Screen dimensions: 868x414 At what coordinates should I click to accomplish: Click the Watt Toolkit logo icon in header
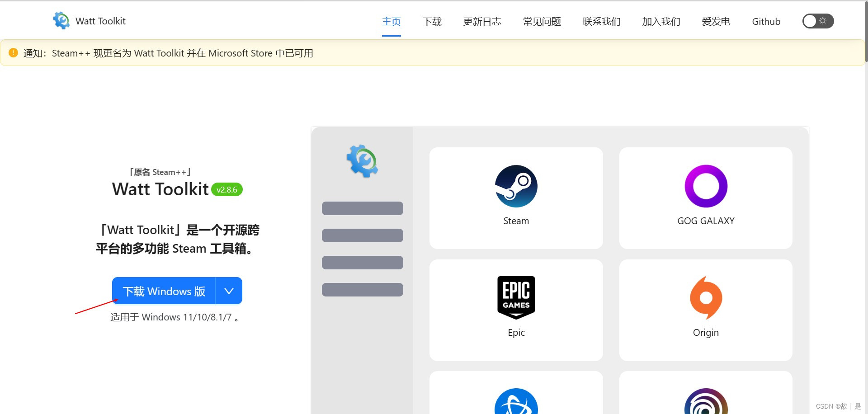point(61,21)
